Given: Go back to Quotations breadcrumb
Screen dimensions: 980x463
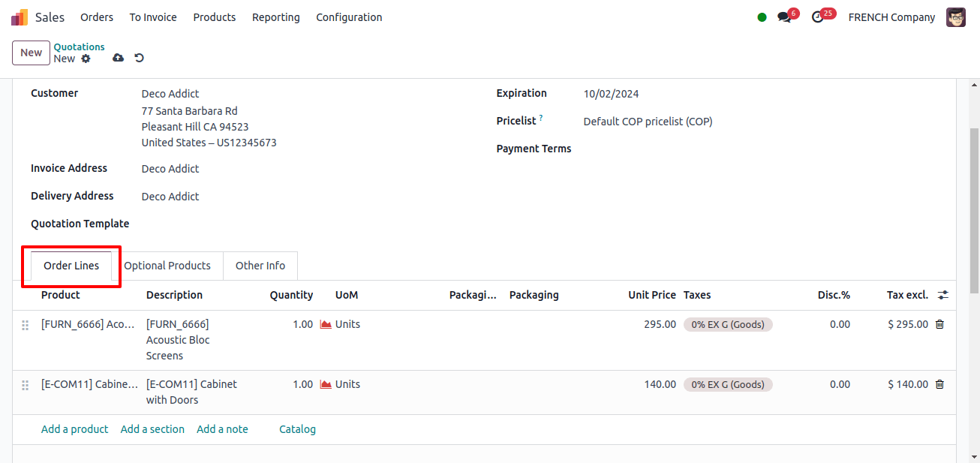Looking at the screenshot, I should click(79, 47).
